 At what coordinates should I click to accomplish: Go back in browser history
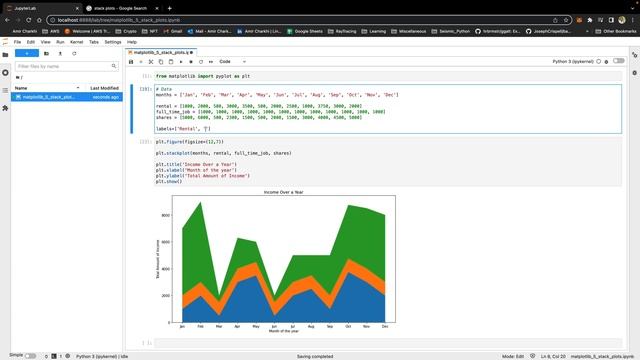[7, 20]
